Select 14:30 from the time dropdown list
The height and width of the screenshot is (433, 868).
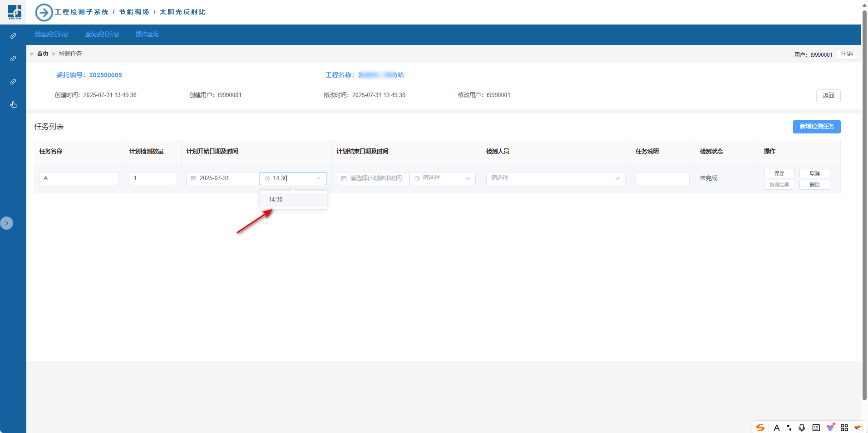pos(276,200)
